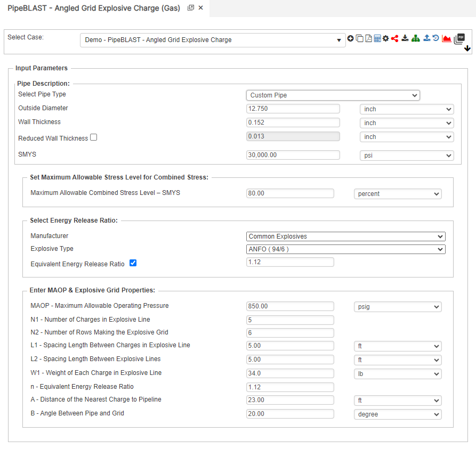Click the disabled Reduced Wall Thickness value field
Screen dimensions: 476x449
click(293, 136)
